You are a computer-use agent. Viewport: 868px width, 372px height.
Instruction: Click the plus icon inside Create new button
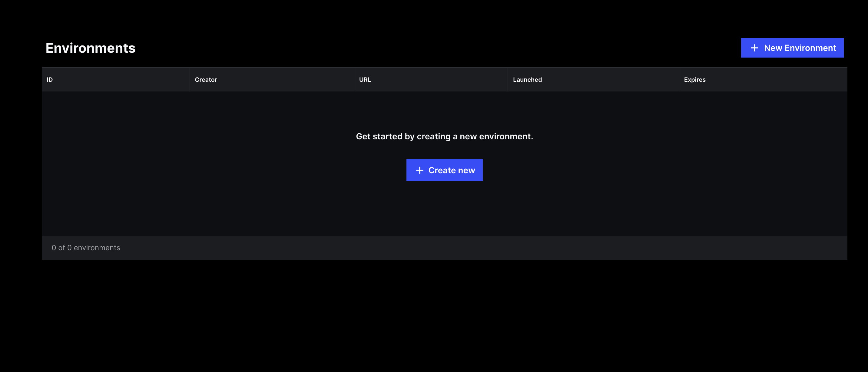click(420, 170)
